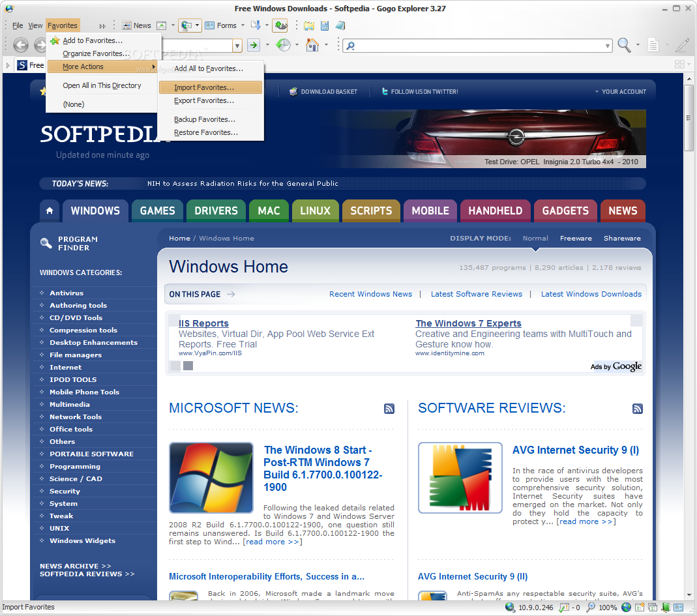Open the Network Tools category link
The width and height of the screenshot is (697, 616).
click(x=76, y=417)
